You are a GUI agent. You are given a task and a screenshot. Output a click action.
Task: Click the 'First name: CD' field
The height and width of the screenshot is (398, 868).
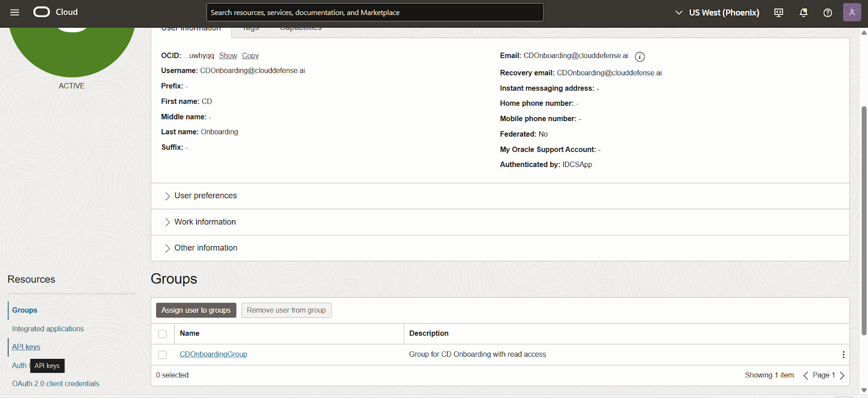pyautogui.click(x=187, y=101)
